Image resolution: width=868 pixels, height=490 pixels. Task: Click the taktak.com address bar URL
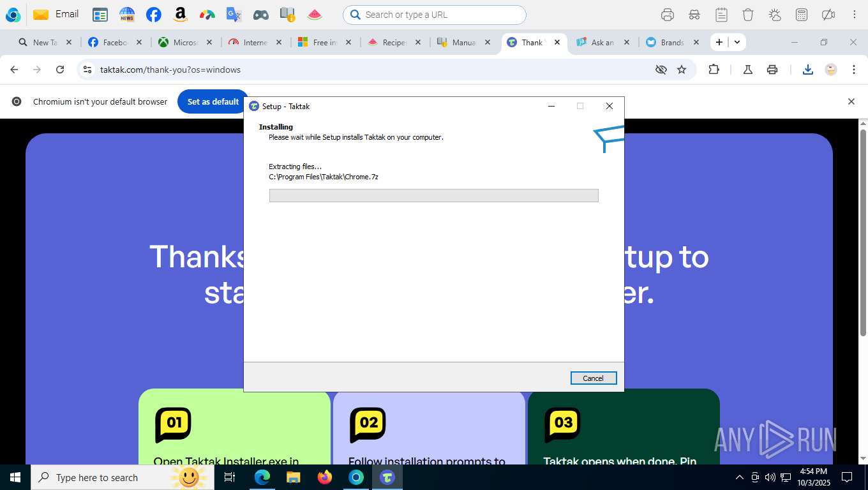coord(170,70)
